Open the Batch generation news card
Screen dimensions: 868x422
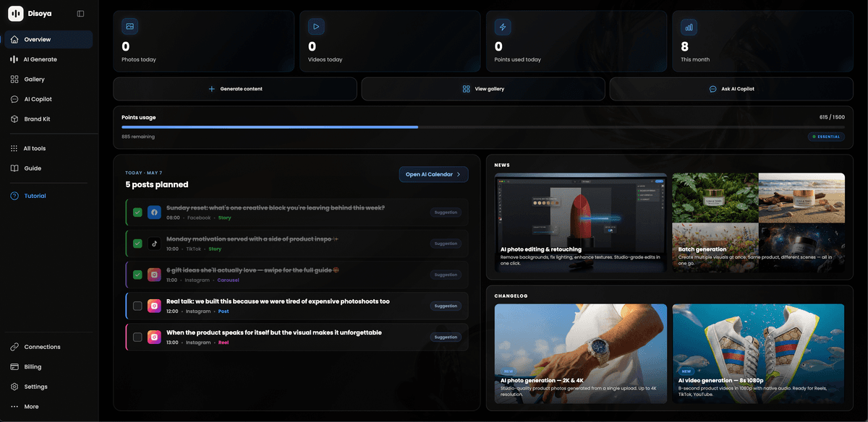coord(759,223)
